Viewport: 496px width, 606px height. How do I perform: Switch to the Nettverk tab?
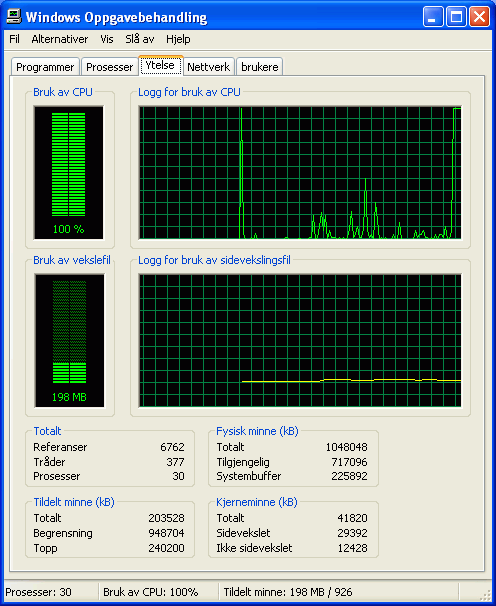[209, 67]
